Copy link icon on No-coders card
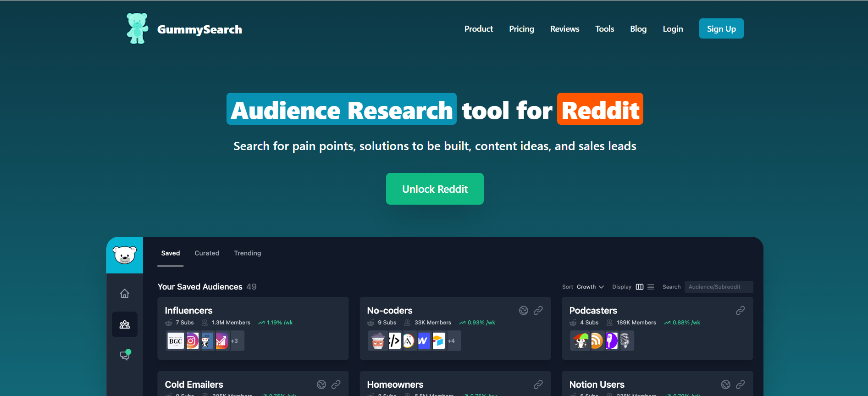 coord(538,311)
